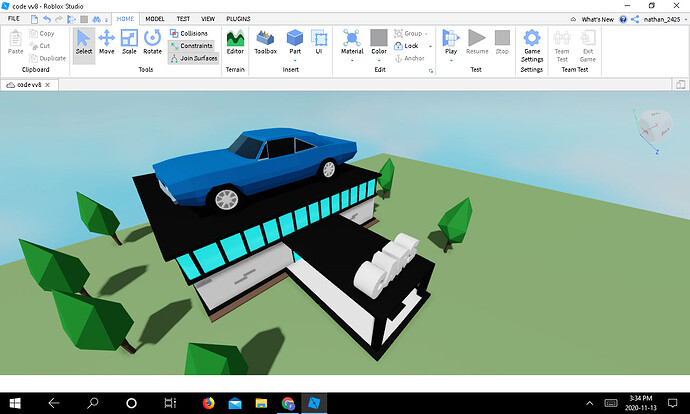Open the UI insert tool
The height and width of the screenshot is (414, 690).
(x=319, y=42)
